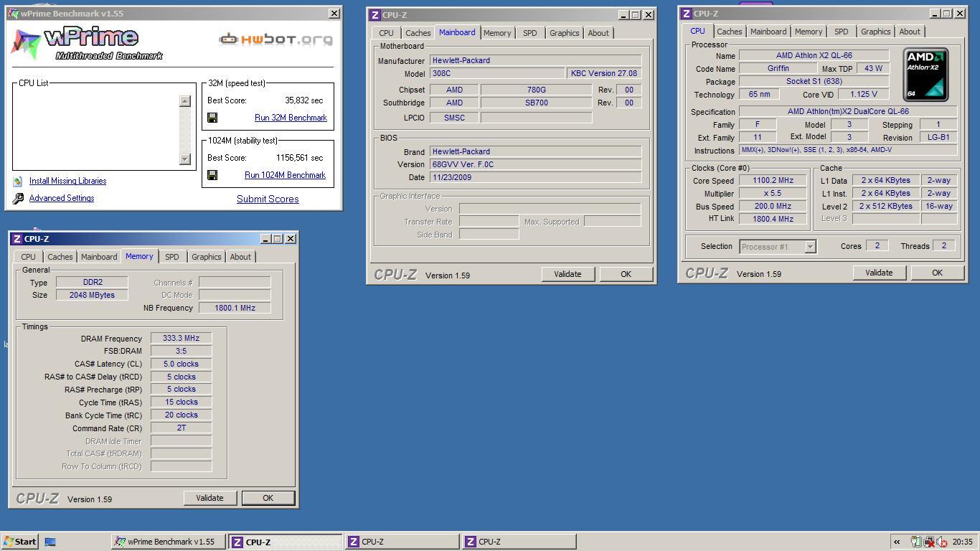Switch to Caches tab in Memory window

pyautogui.click(x=60, y=257)
